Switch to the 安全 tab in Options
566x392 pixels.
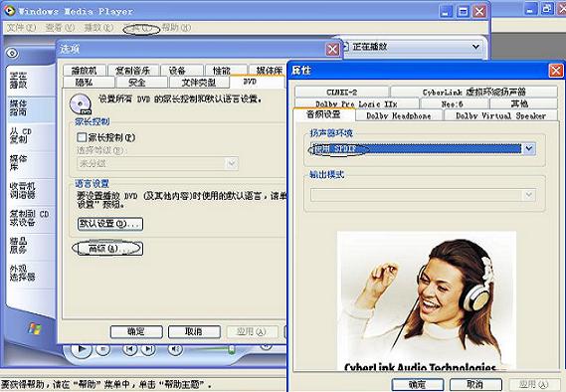point(141,83)
